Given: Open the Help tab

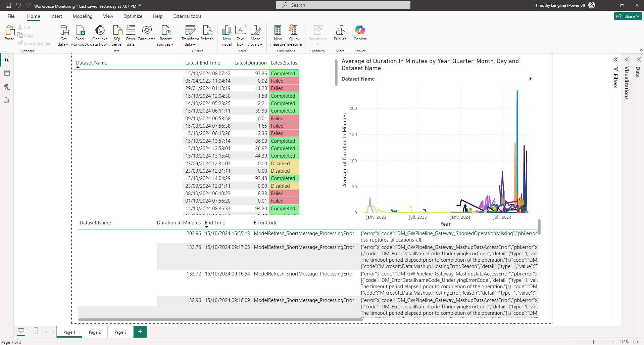Looking at the screenshot, I should point(158,16).
